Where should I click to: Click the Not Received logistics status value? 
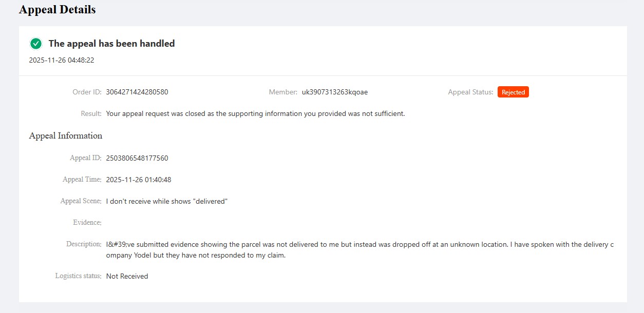[127, 276]
